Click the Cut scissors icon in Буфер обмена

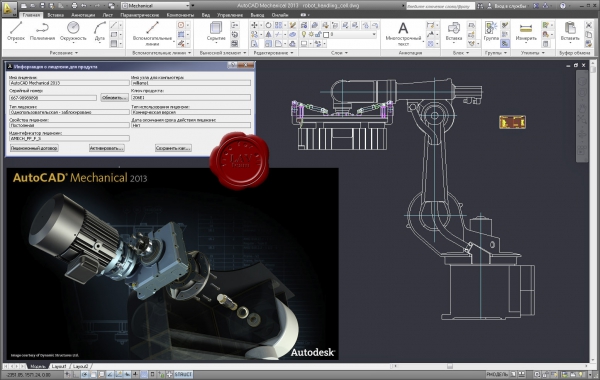point(589,25)
